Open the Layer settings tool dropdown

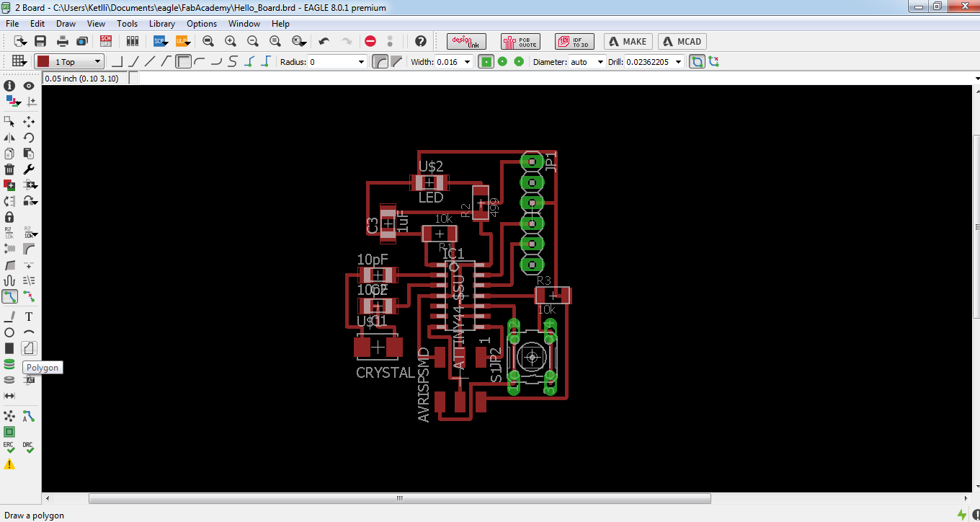pos(12,102)
